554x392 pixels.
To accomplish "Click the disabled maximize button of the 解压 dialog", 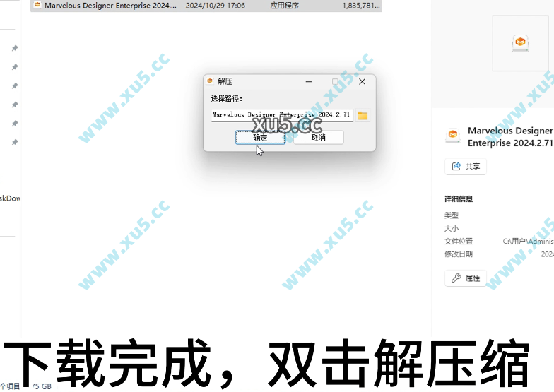I will 336,82.
